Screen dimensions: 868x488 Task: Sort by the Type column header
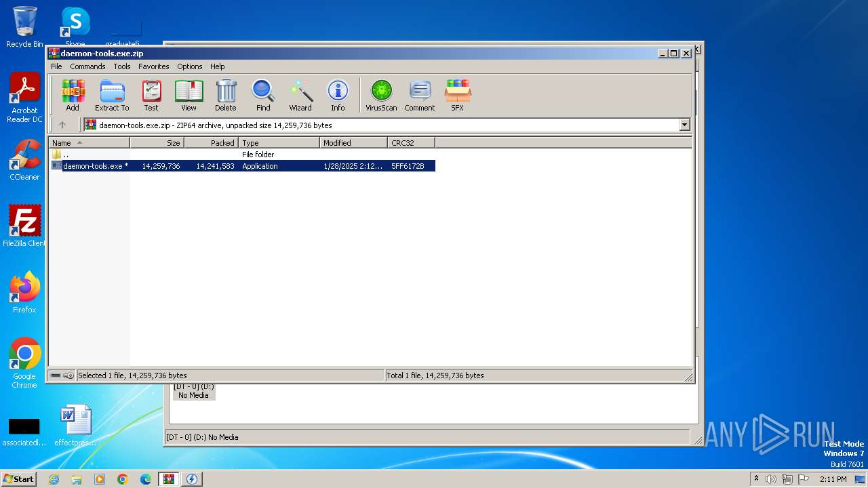click(x=279, y=142)
